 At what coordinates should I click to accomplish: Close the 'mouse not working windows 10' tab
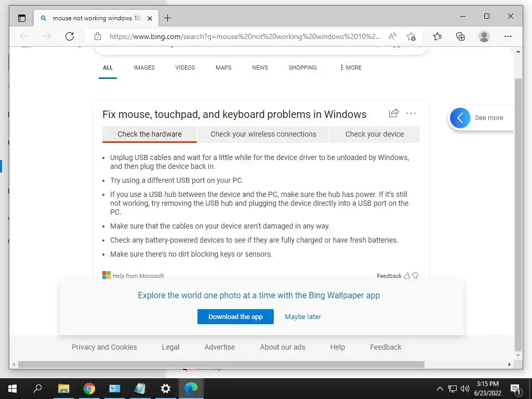coord(150,18)
